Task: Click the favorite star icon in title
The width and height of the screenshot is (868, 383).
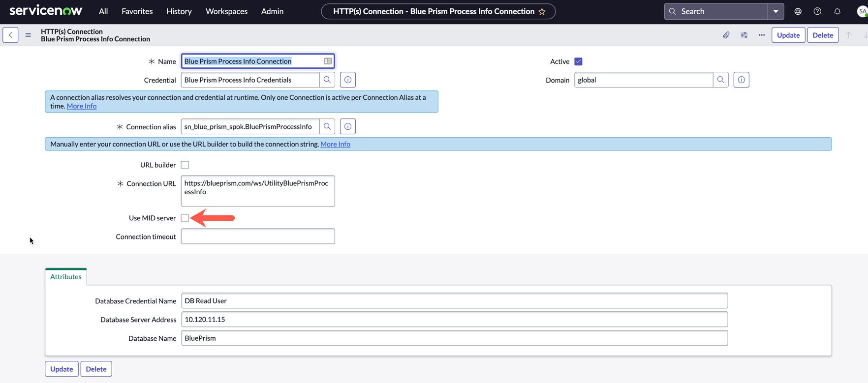Action: pyautogui.click(x=542, y=11)
